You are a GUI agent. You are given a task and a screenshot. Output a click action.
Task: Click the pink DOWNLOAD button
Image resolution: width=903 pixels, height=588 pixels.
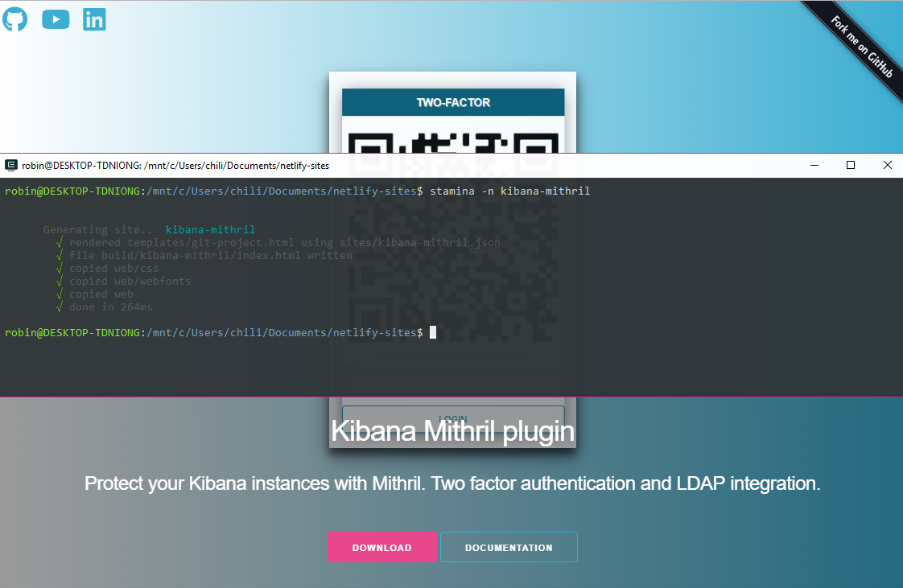click(381, 547)
